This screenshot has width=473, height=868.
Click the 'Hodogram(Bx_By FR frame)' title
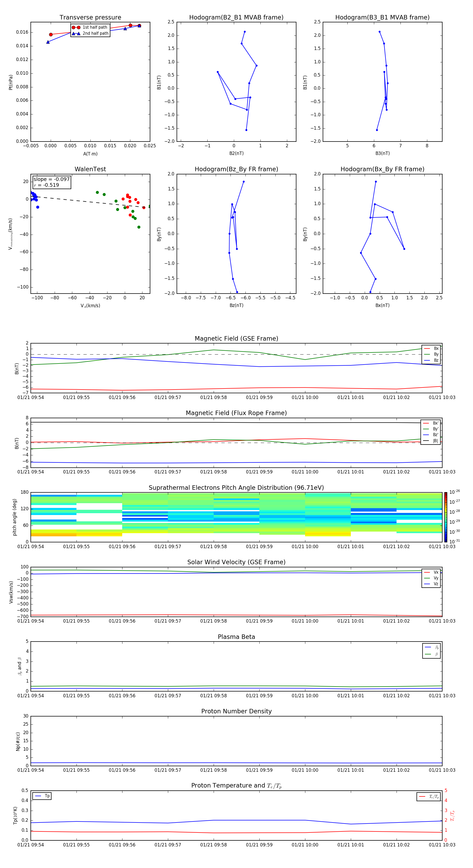[x=382, y=169]
